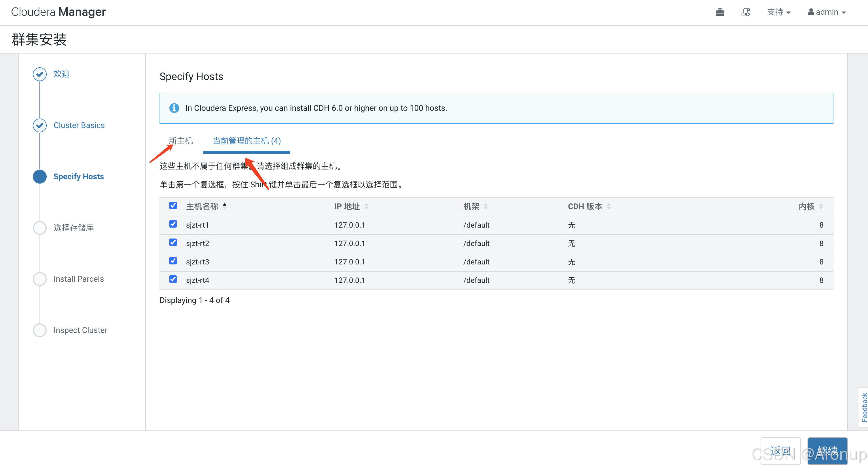This screenshot has width=868, height=469.
Task: Sort table by IP 地址 arrows
Action: tap(366, 206)
